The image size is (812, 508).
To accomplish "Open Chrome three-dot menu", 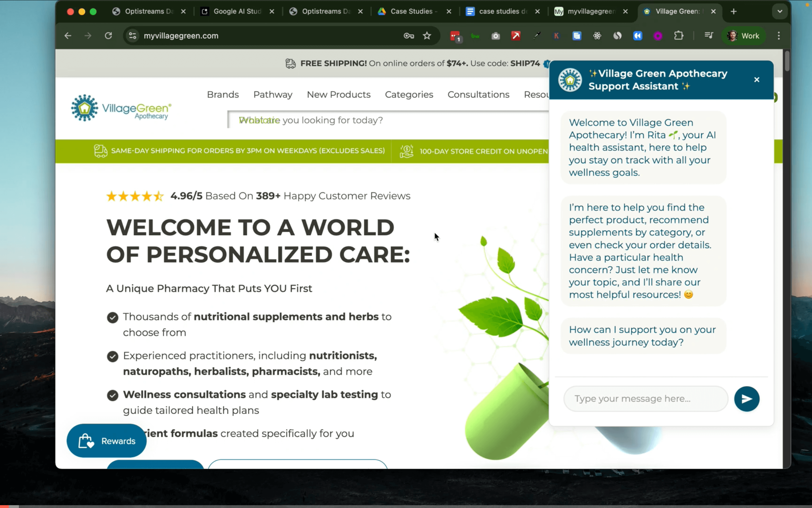I will pyautogui.click(x=779, y=36).
